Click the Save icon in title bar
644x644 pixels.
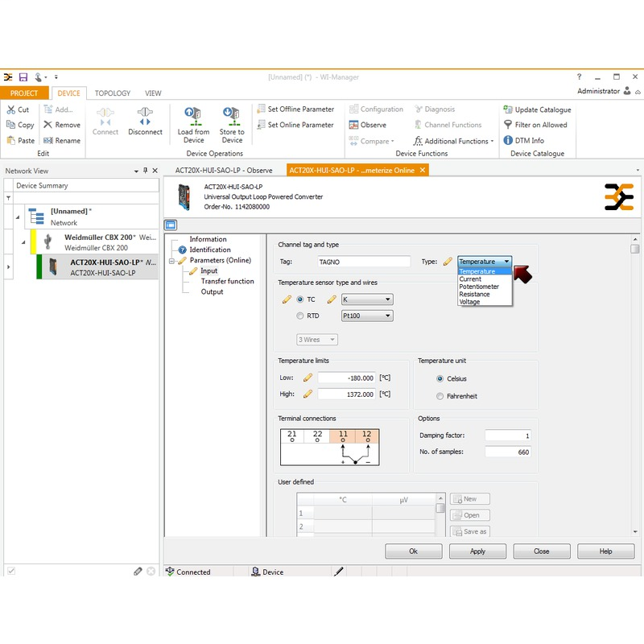click(x=23, y=76)
